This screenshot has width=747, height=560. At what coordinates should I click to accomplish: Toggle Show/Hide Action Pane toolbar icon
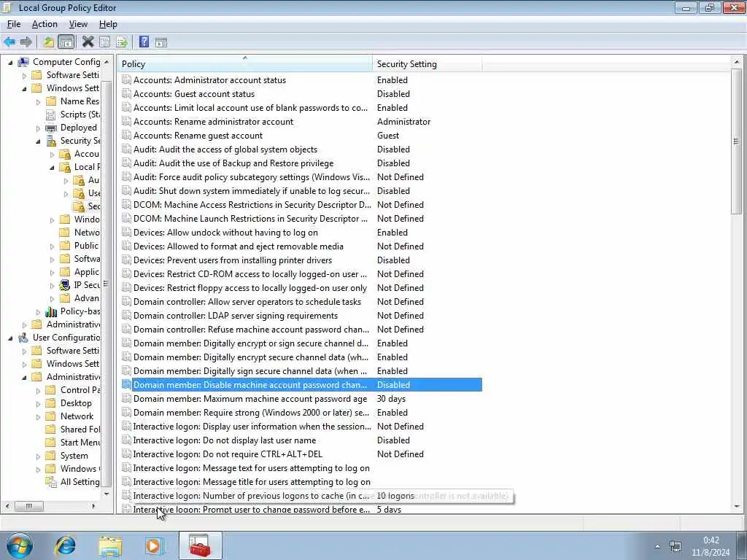pyautogui.click(x=161, y=42)
